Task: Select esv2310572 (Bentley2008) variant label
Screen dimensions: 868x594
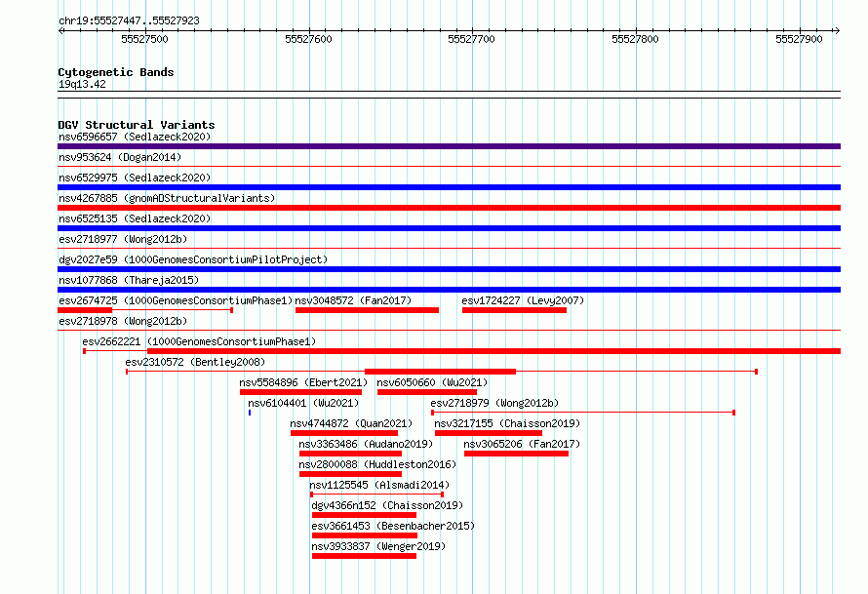Action: coord(195,362)
